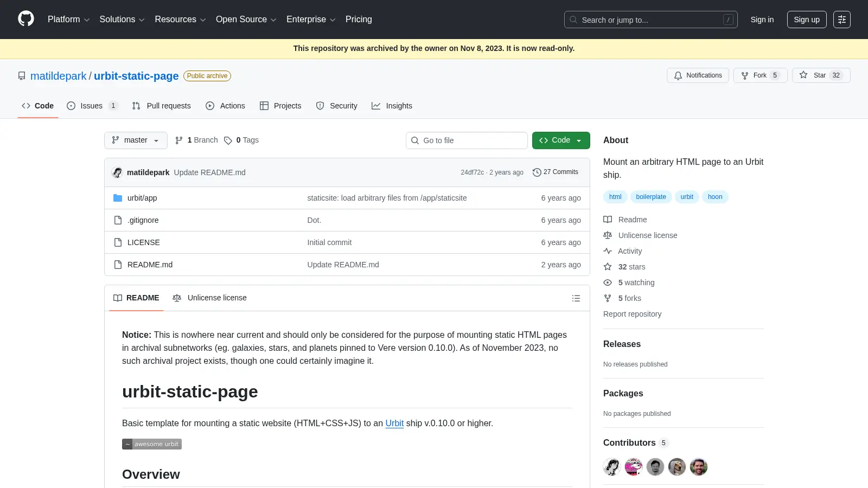Open the .gitignore file
Viewport: 868px width, 488px height.
143,220
